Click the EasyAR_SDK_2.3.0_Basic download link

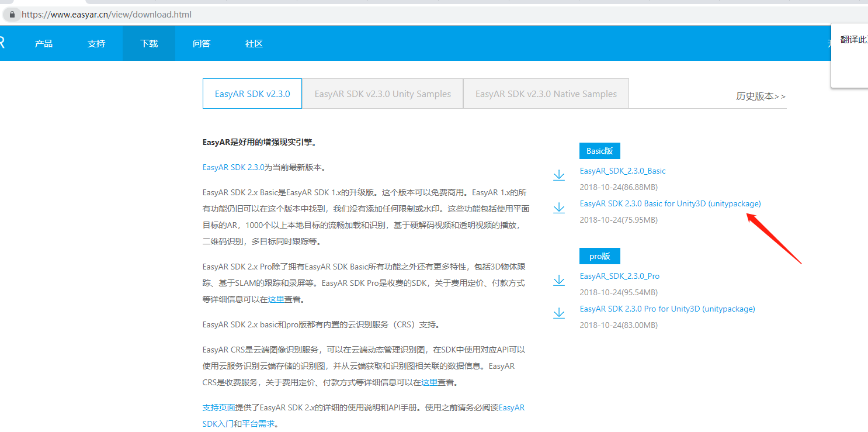[x=623, y=171]
